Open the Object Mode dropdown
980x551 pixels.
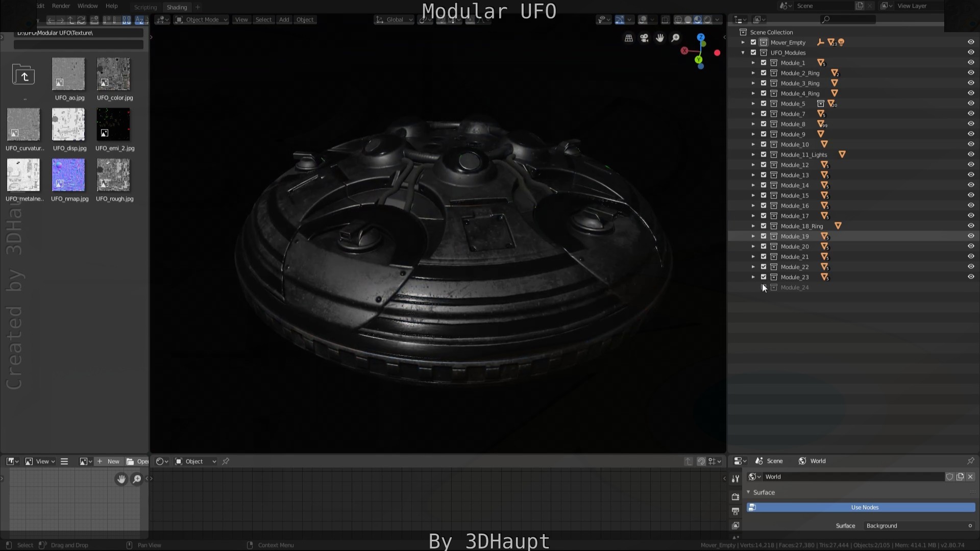point(201,19)
